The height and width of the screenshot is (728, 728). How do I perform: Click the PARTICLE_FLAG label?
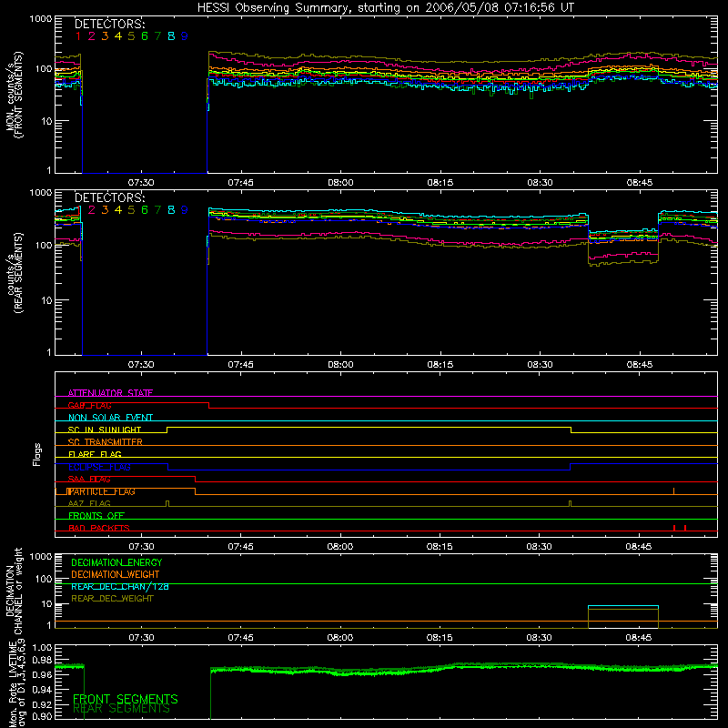[102, 491]
